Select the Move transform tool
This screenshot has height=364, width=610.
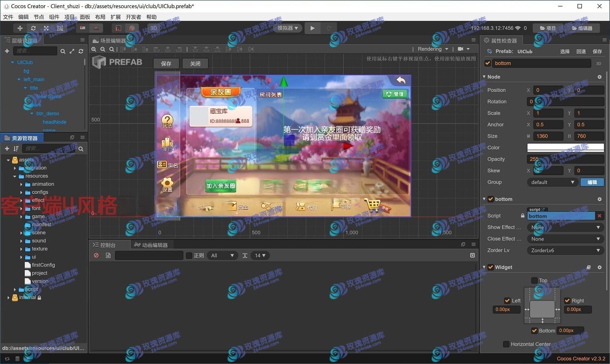(20, 28)
